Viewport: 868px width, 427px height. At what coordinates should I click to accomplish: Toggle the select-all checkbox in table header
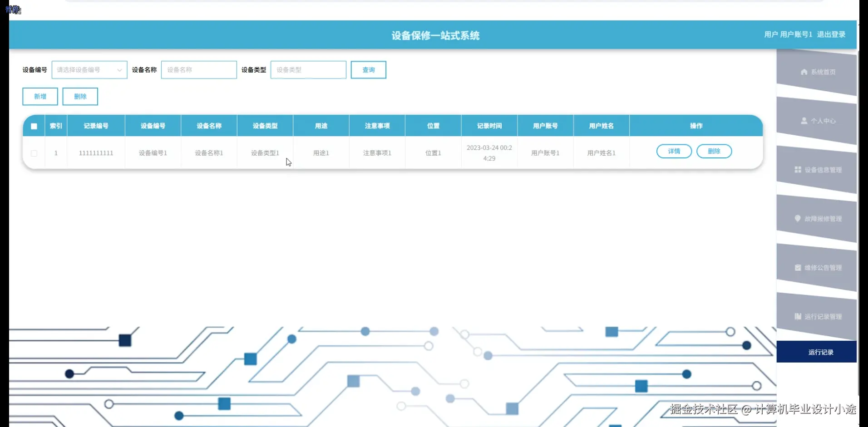pyautogui.click(x=34, y=126)
